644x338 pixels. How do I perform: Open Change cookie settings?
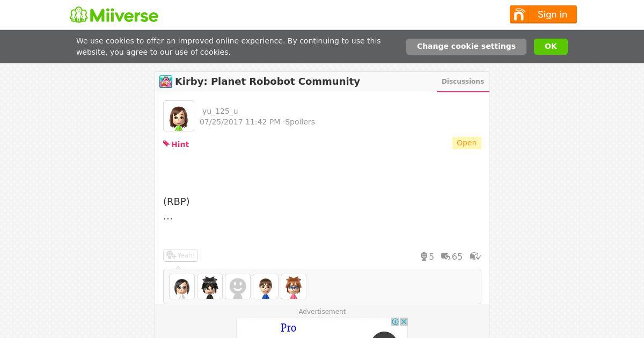tap(466, 47)
